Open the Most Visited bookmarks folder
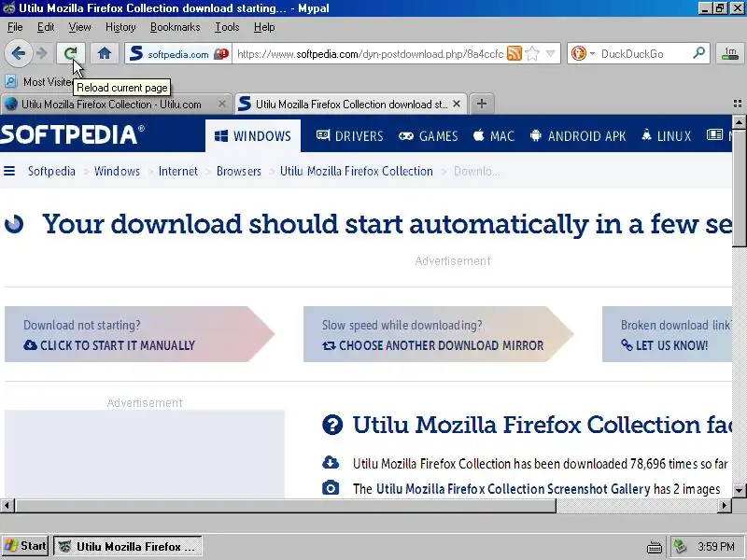Screen dimensions: 747x560 click(x=38, y=81)
